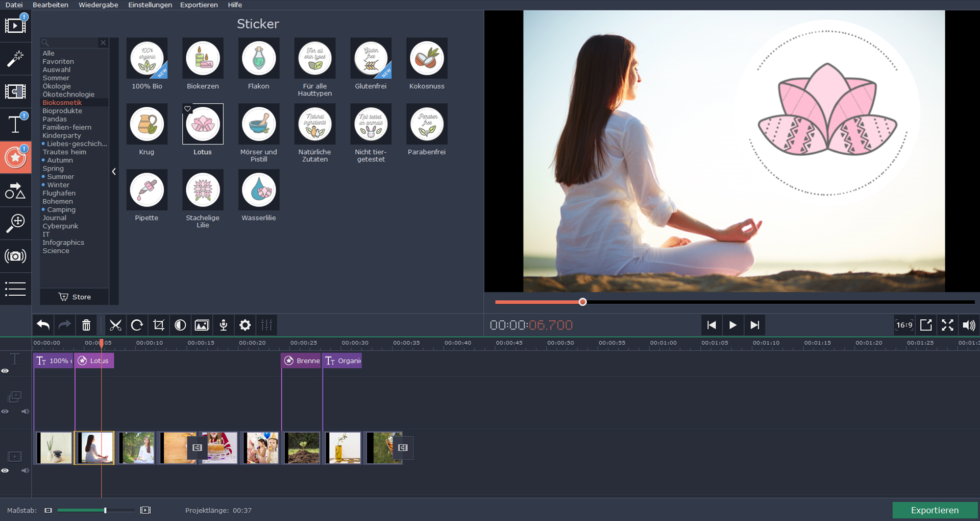Viewport: 980px width, 521px height.
Task: Start the Mikrofon audio recording tool
Action: point(223,325)
